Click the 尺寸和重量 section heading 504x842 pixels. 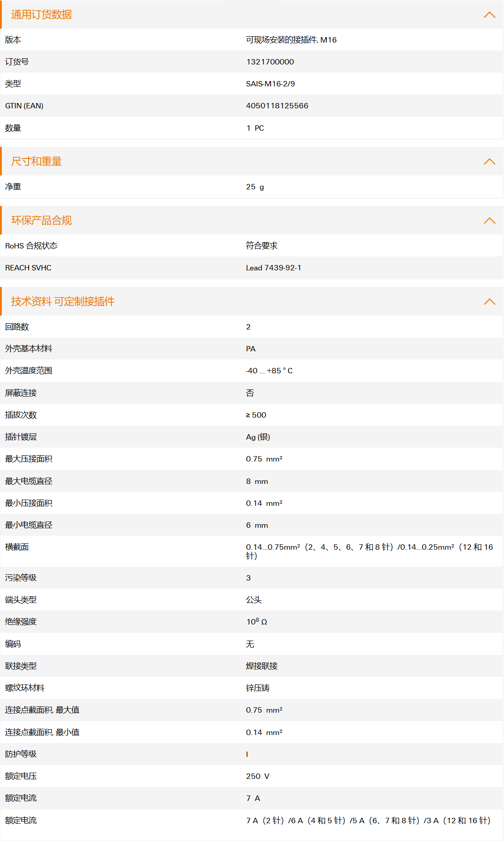pos(37,162)
